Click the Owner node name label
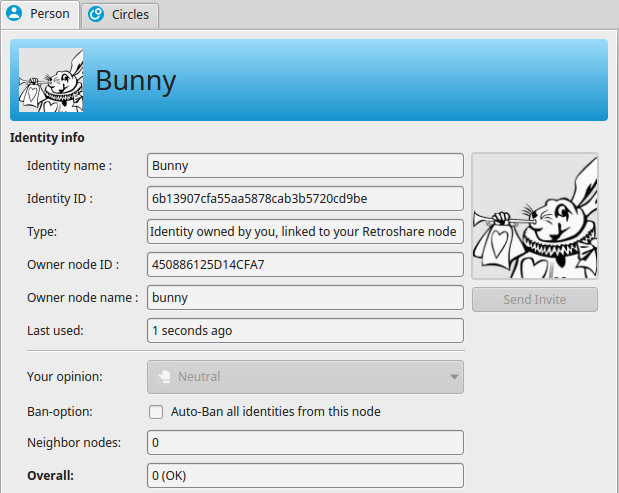Viewport: 619px width, 493px height. [83, 297]
